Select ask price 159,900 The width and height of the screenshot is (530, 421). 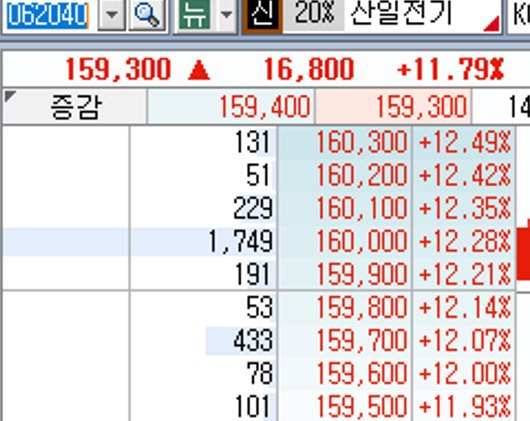(x=362, y=274)
